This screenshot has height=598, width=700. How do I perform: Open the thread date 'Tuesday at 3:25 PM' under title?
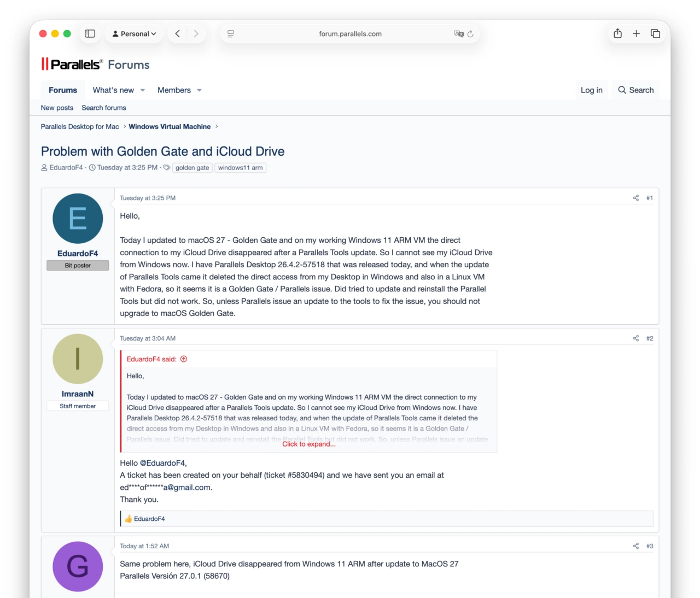pos(127,167)
